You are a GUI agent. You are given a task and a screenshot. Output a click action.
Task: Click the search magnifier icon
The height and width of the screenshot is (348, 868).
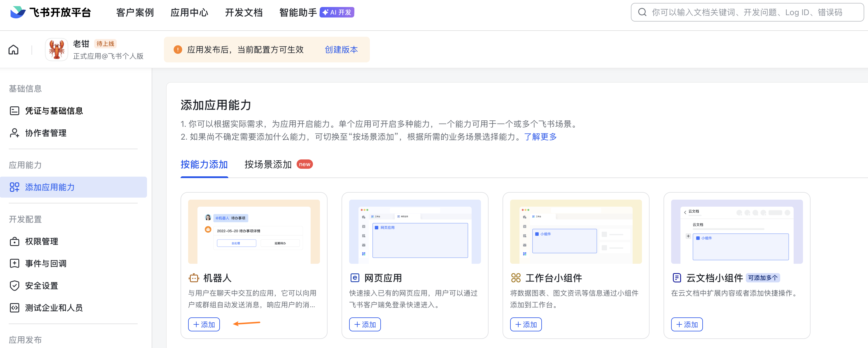coord(642,13)
